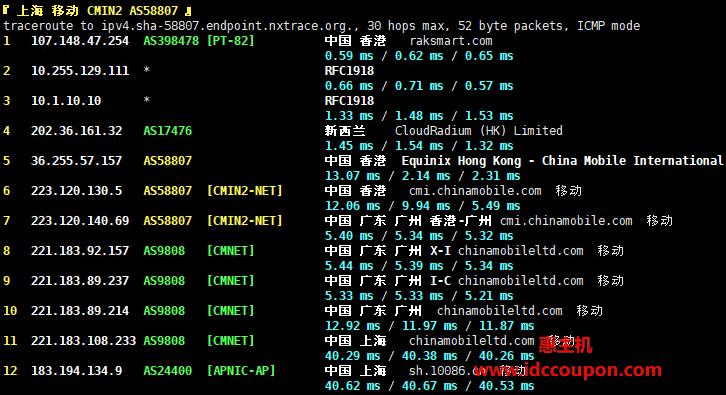Select IP 202.36.161.32

tap(76, 131)
